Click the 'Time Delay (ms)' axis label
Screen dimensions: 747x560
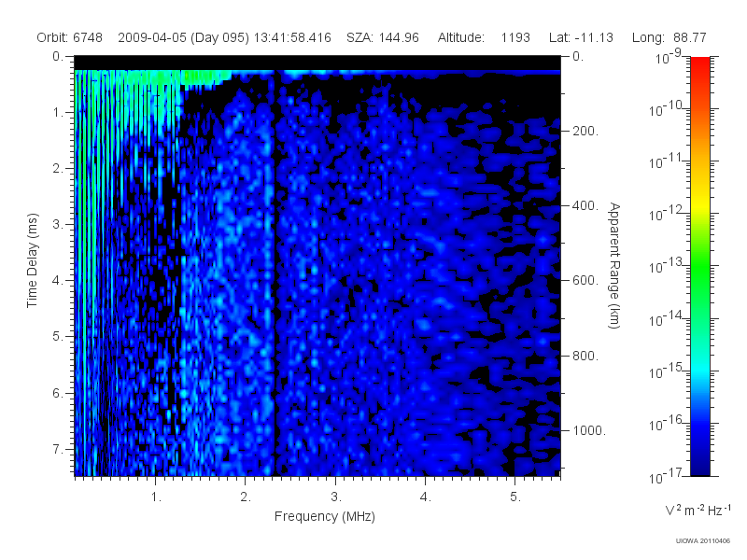[32, 260]
